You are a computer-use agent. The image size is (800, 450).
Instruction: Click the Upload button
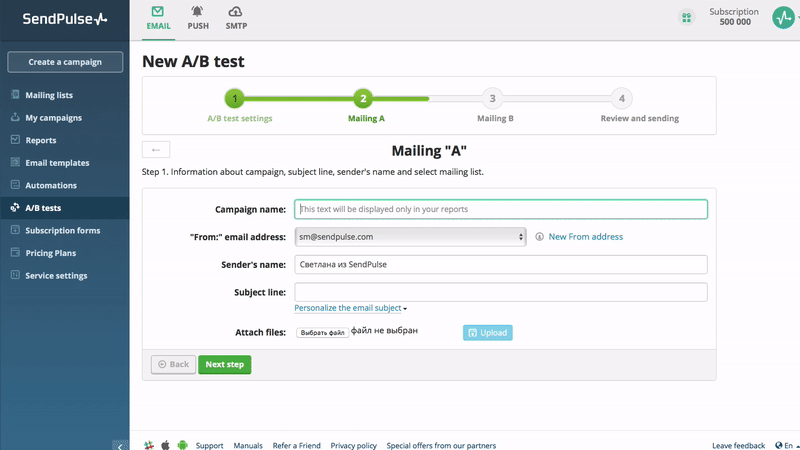(488, 333)
